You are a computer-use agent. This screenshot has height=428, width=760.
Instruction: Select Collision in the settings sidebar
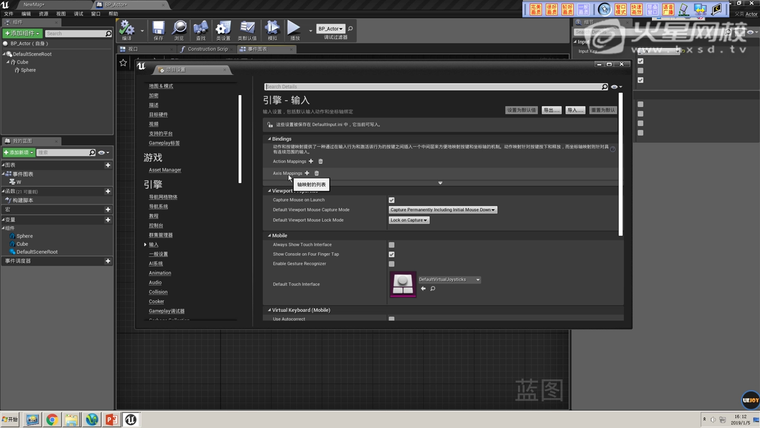(160, 292)
